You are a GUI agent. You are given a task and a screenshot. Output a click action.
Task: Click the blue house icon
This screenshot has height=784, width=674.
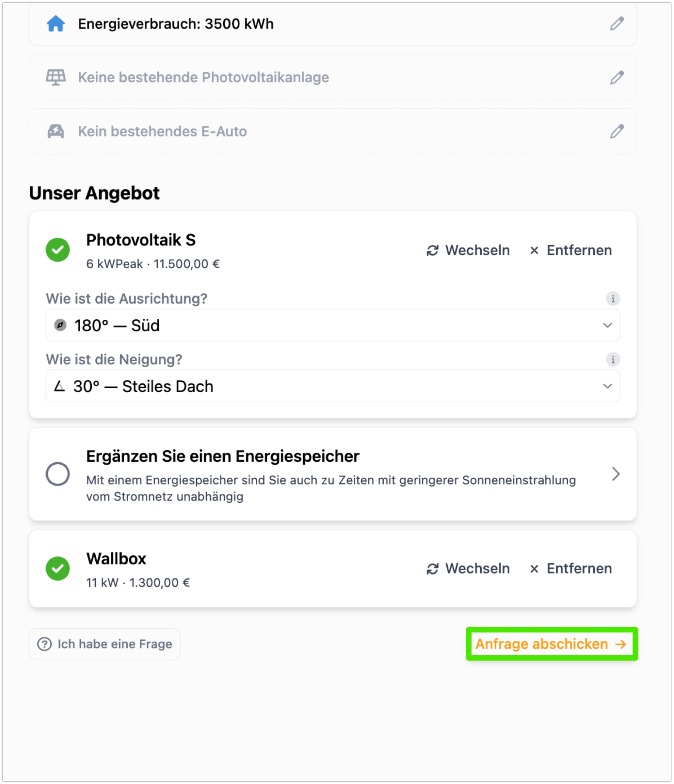point(56,24)
